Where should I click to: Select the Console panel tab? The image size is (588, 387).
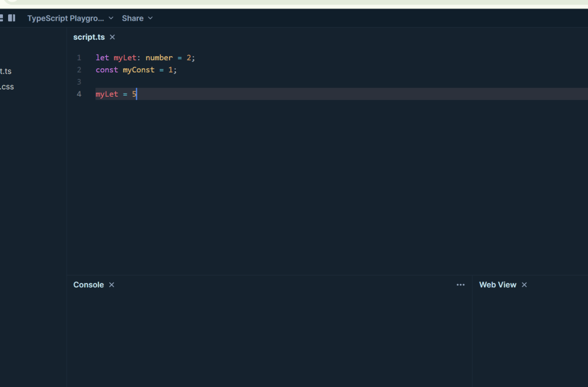pos(89,285)
